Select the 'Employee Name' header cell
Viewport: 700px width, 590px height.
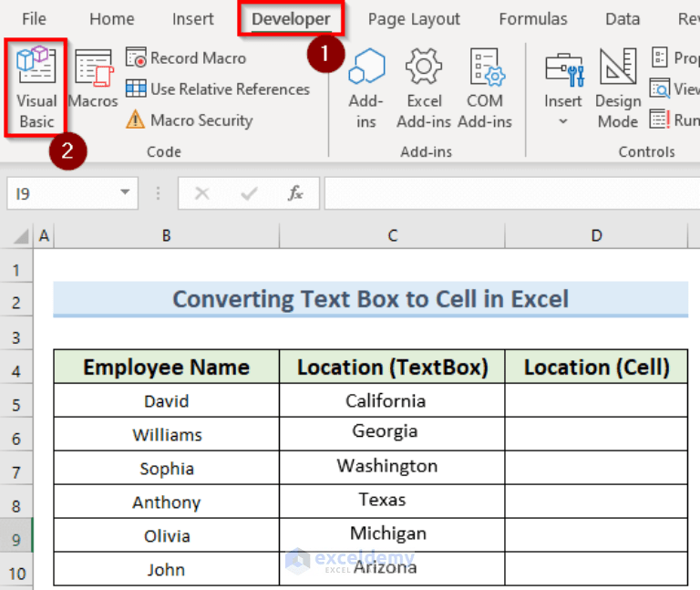pos(167,367)
